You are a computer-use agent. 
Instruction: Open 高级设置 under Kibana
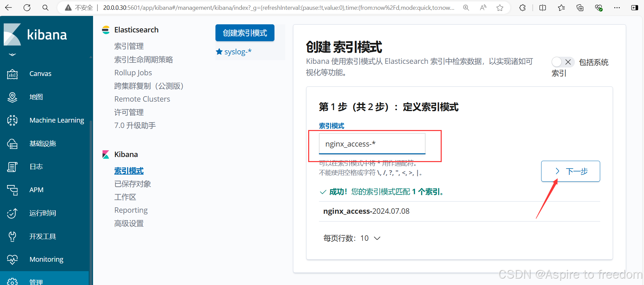pyautogui.click(x=129, y=223)
